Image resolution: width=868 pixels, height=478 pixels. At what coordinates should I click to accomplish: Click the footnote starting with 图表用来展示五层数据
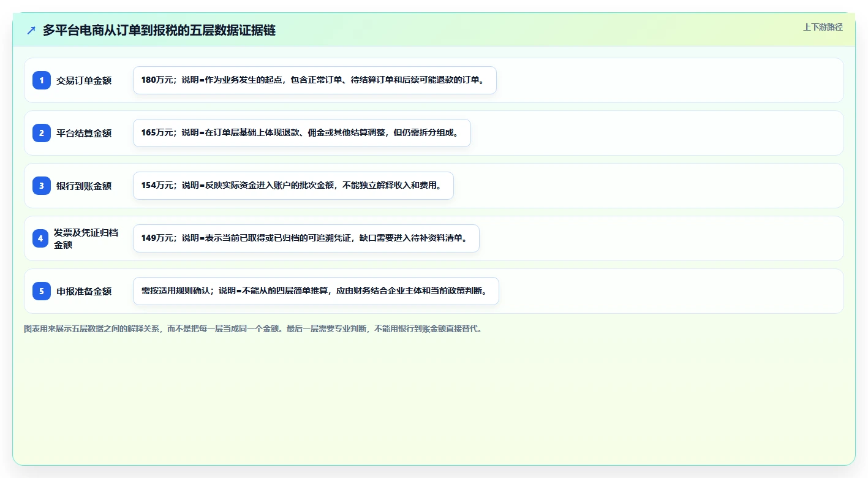253,328
